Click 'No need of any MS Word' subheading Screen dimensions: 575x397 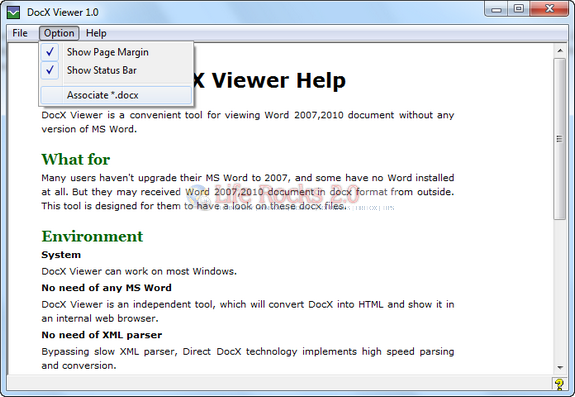pos(106,288)
